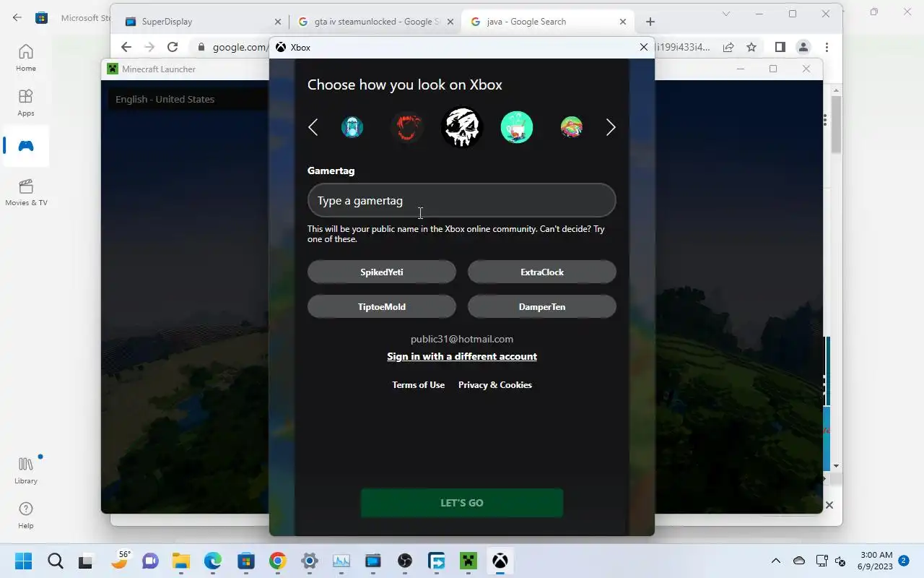Viewport: 924px width, 578px height.
Task: Open the Privacy & Cookies link
Action: coord(495,385)
